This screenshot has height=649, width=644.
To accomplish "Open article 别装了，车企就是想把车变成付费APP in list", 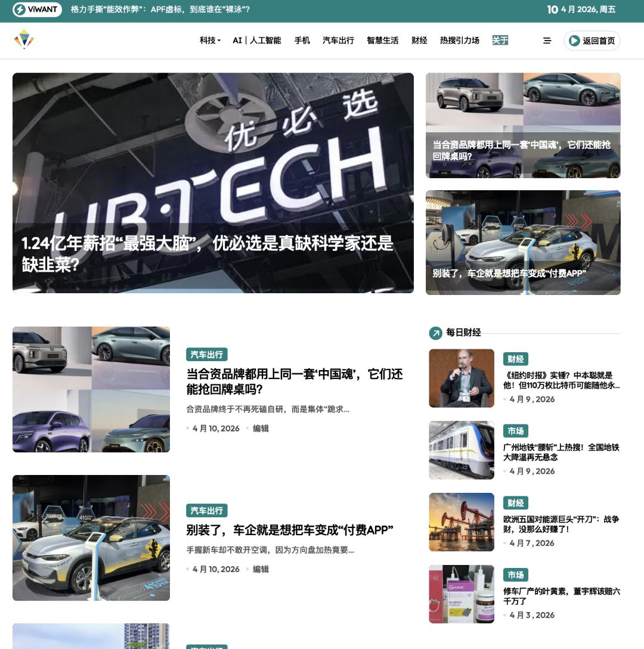I will [289, 530].
